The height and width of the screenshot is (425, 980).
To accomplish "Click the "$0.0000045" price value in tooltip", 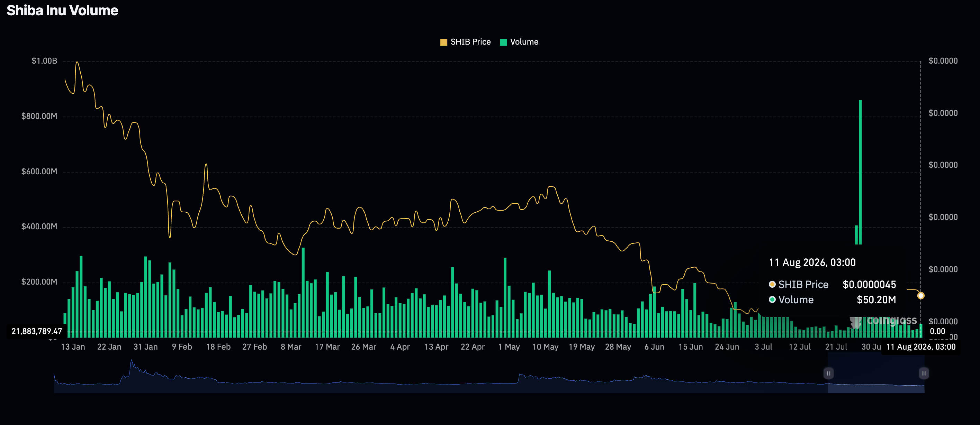I will pos(869,284).
